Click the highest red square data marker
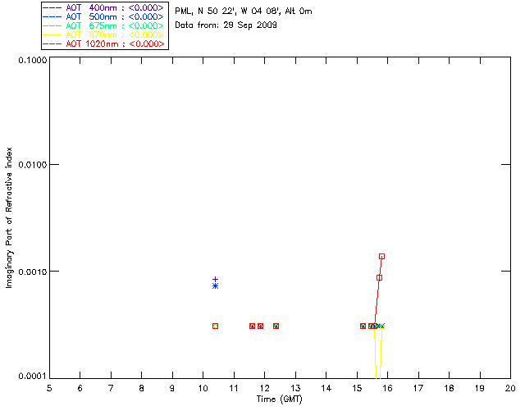 click(381, 257)
